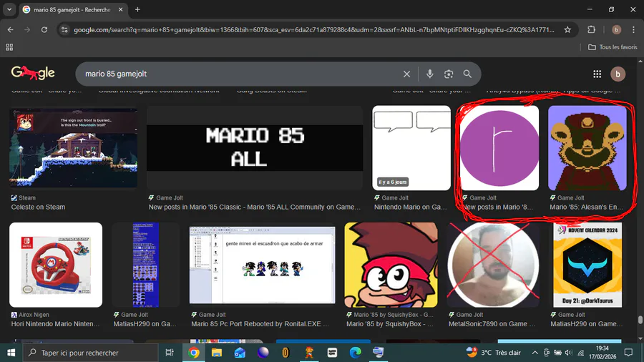Image resolution: width=644 pixels, height=362 pixels.
Task: Open the Outlook mail taskbar icon
Action: (240, 353)
